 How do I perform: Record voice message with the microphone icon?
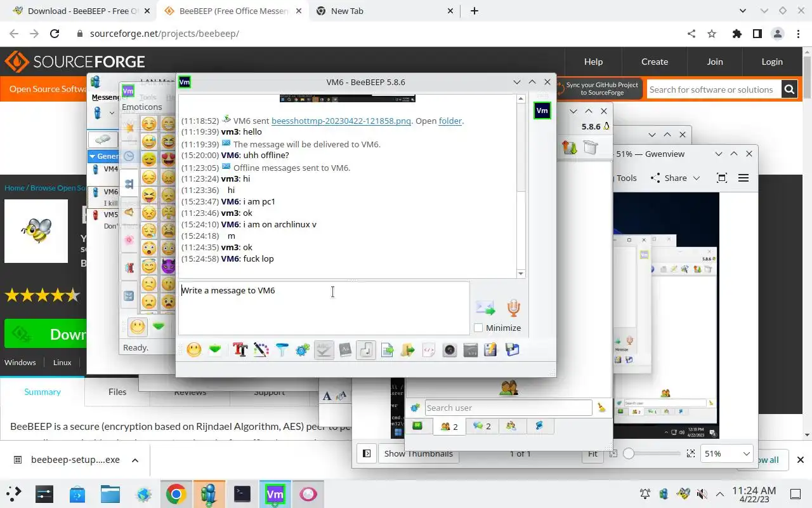click(513, 308)
